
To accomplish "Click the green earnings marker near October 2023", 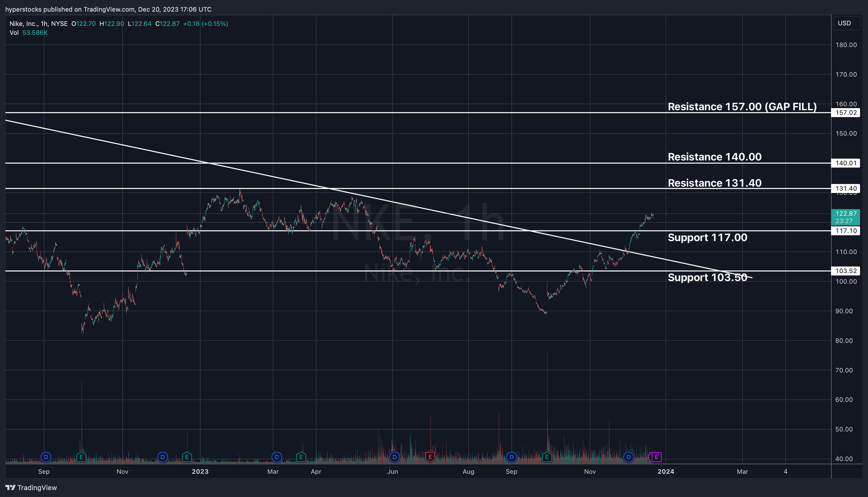I will (547, 457).
